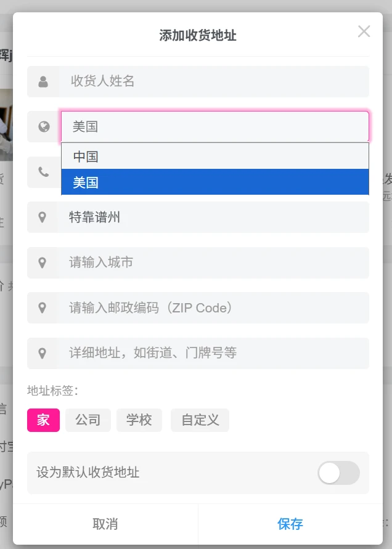Select the 自定义 tag option
392x549 pixels.
200,420
